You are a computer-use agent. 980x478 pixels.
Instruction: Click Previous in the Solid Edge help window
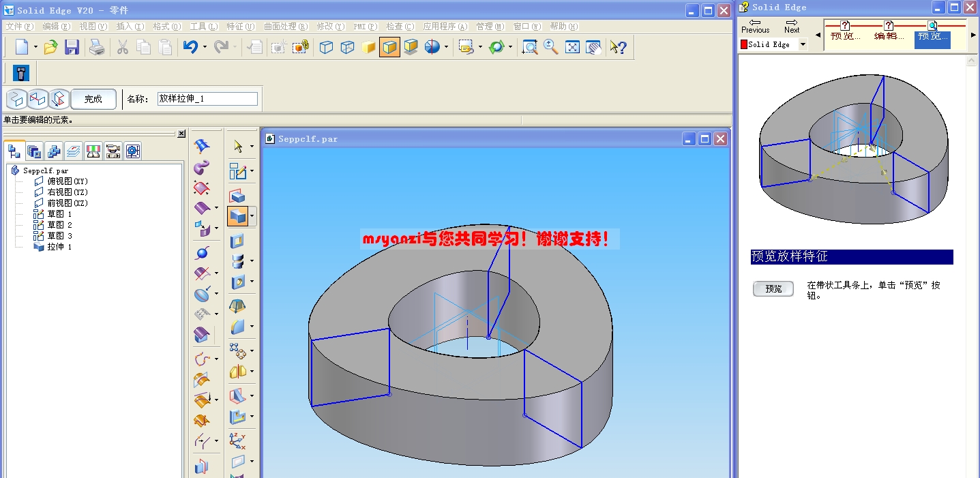point(756,26)
